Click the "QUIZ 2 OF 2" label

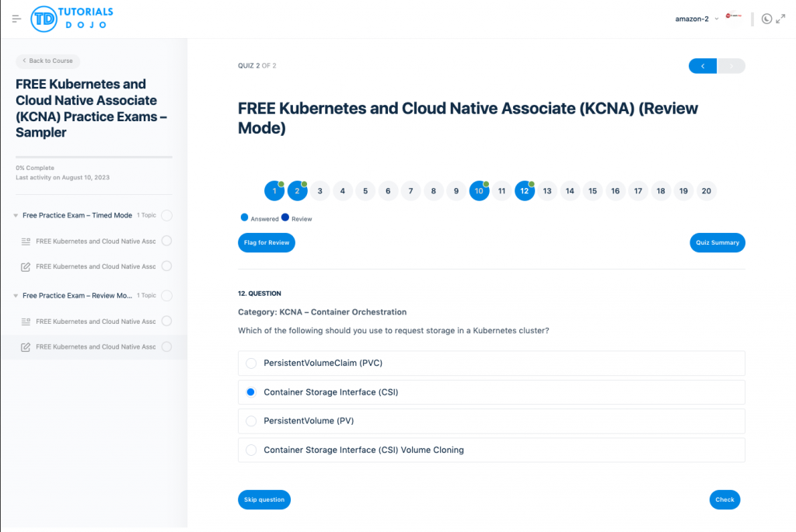(x=257, y=66)
